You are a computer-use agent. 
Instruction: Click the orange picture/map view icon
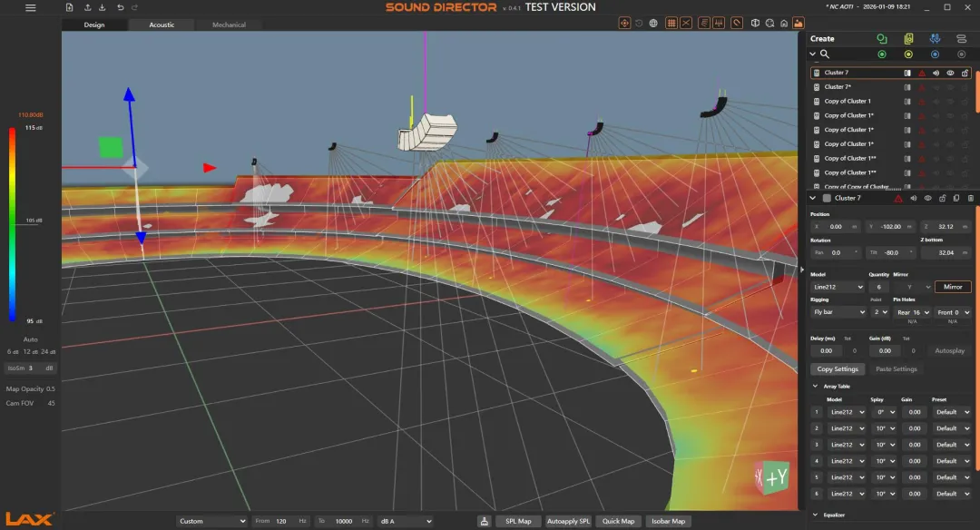799,23
